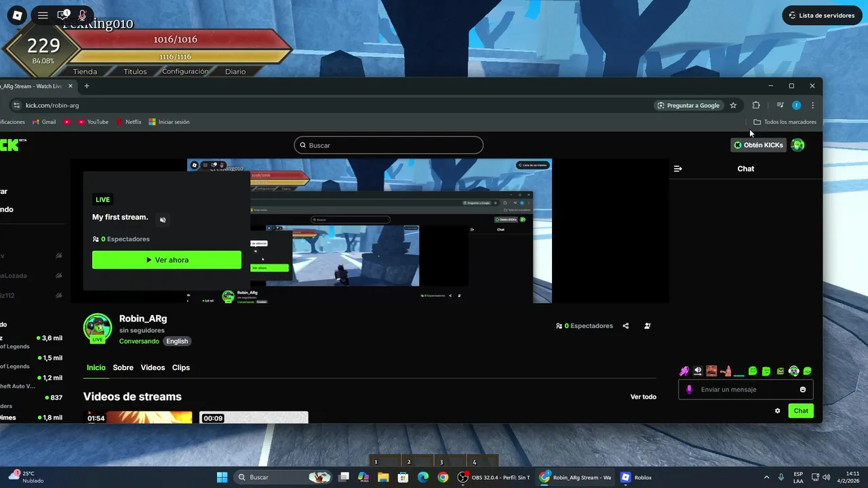Select the Clips channel tab

(181, 367)
